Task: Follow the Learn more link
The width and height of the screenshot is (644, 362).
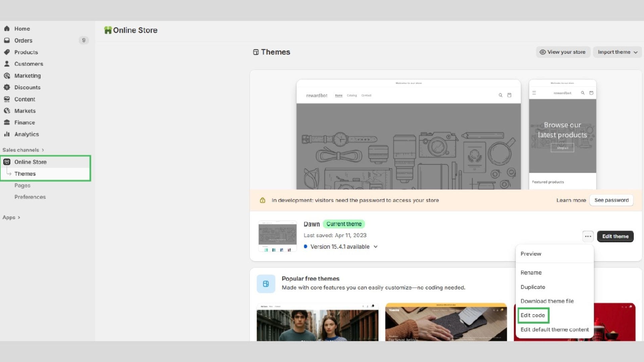Action: point(571,200)
